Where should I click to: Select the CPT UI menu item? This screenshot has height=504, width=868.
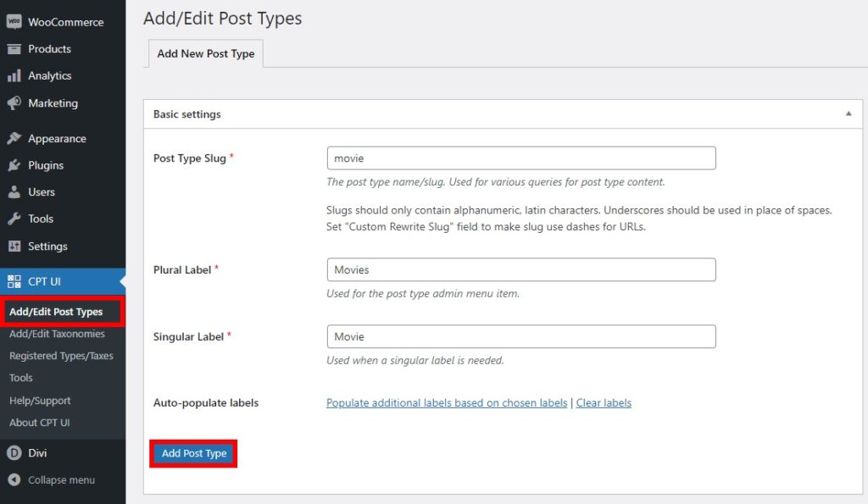click(x=63, y=281)
